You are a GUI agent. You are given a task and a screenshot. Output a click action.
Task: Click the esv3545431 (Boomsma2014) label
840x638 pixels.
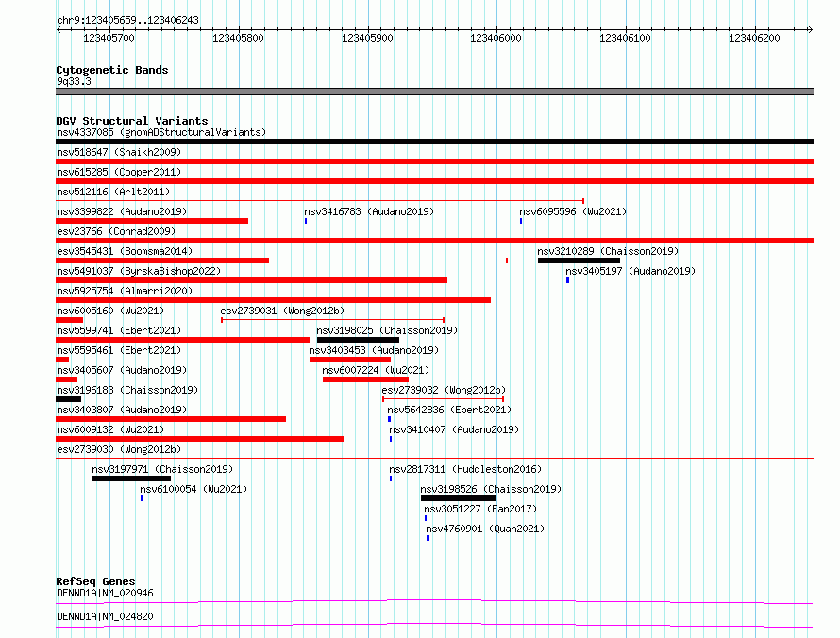coord(125,251)
